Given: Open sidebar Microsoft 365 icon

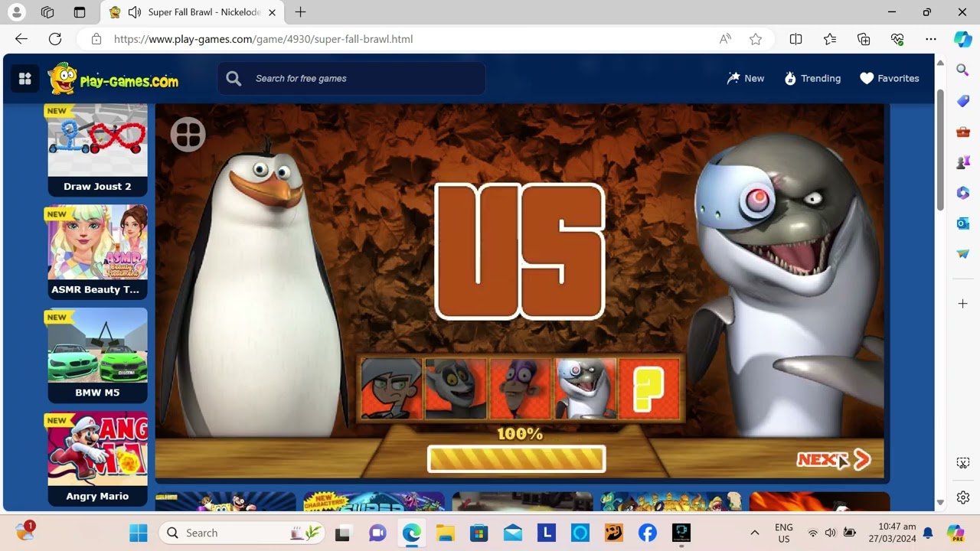Looking at the screenshot, I should point(963,193).
